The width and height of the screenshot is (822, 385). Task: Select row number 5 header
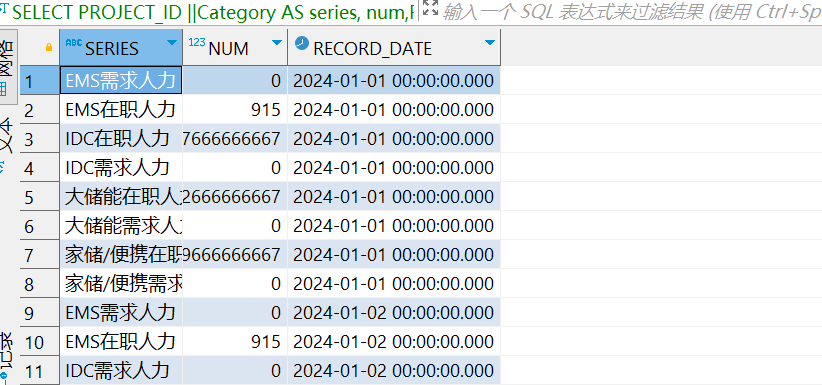tap(40, 197)
